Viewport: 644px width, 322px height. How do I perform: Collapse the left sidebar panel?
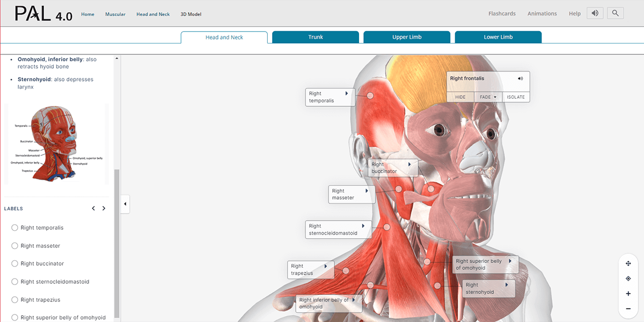coord(125,204)
